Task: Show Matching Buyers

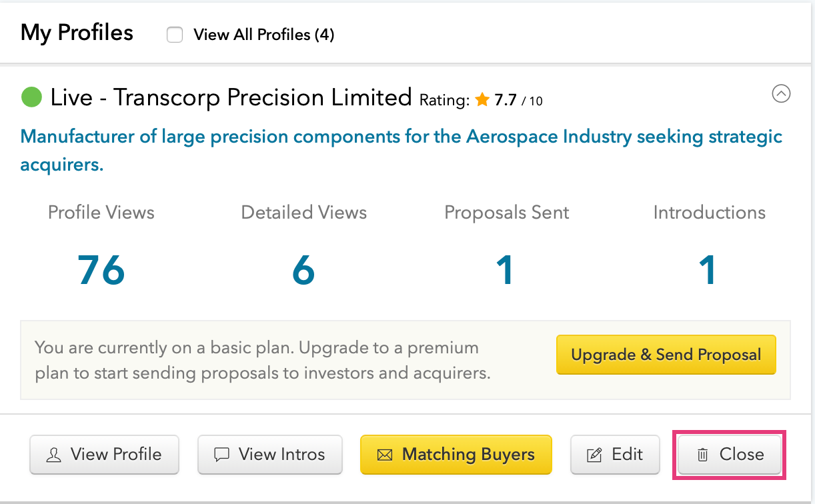Action: (x=456, y=455)
